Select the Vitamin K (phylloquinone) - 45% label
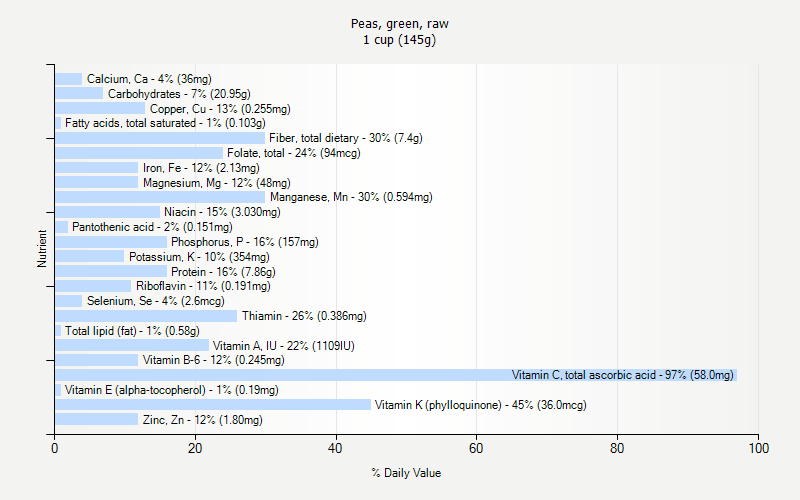The height and width of the screenshot is (500, 800). (x=481, y=405)
